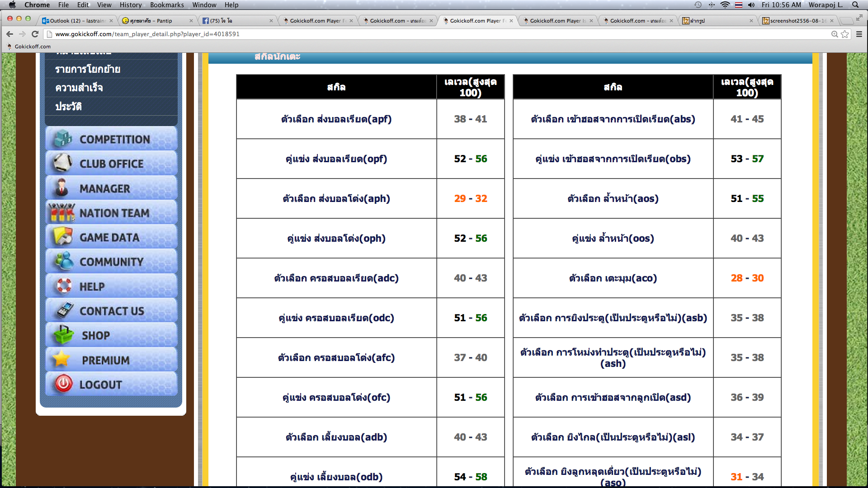Bookmark page with star icon
868x488 pixels.
click(x=844, y=34)
